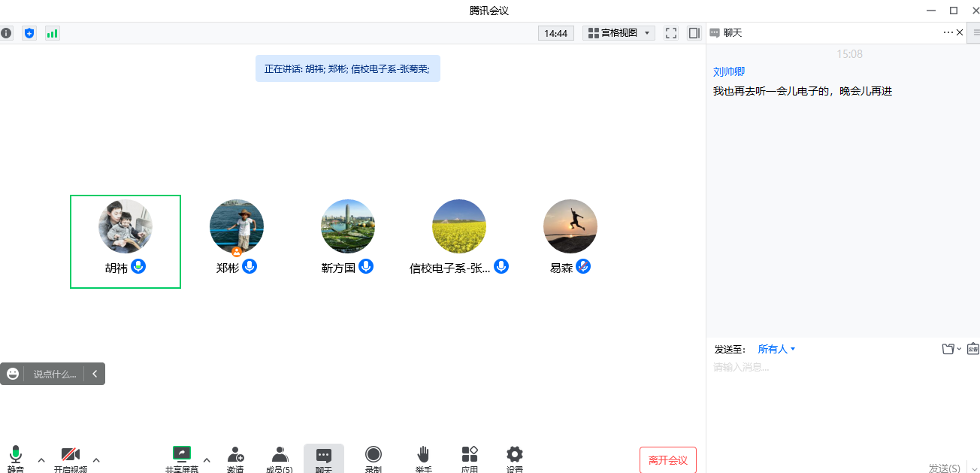
Task: Open the 所有人 recipient dropdown
Action: (x=776, y=349)
